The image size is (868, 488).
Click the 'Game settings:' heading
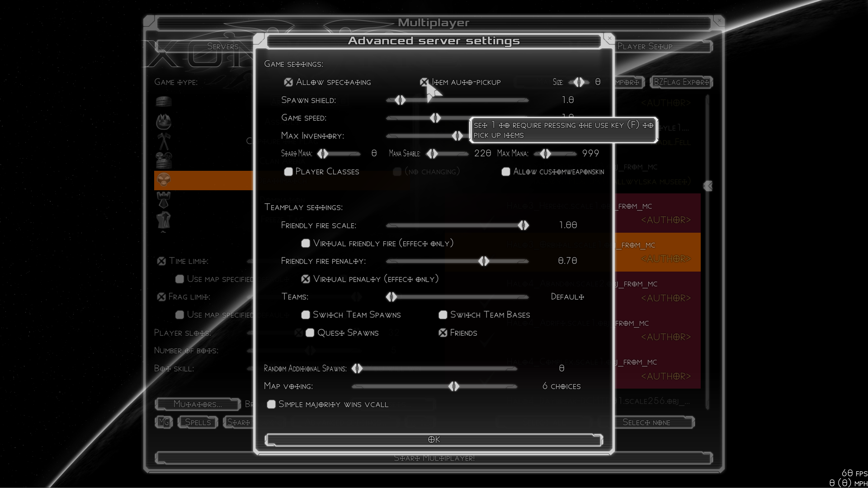pos(293,64)
